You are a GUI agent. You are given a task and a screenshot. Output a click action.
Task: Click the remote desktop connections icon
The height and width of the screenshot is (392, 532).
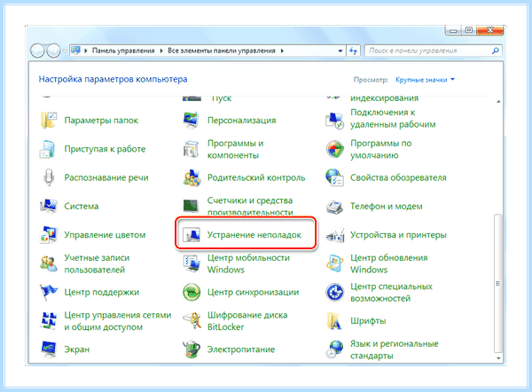pos(334,120)
